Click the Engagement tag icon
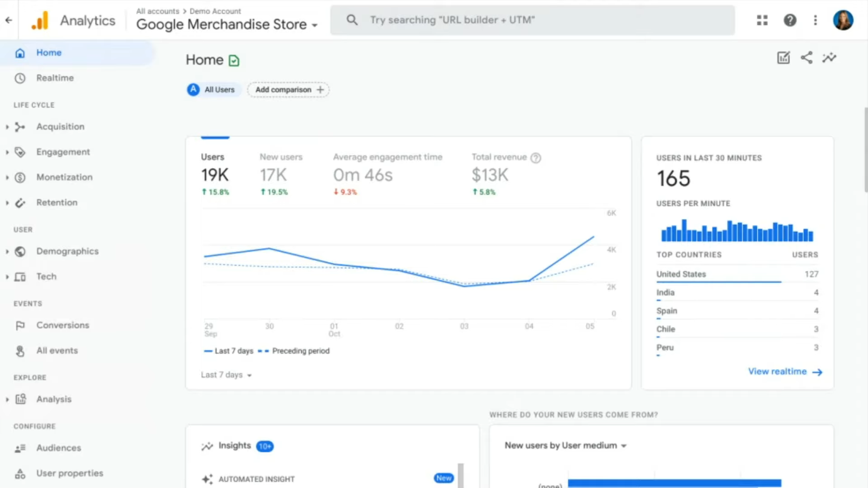The image size is (868, 488). click(20, 152)
